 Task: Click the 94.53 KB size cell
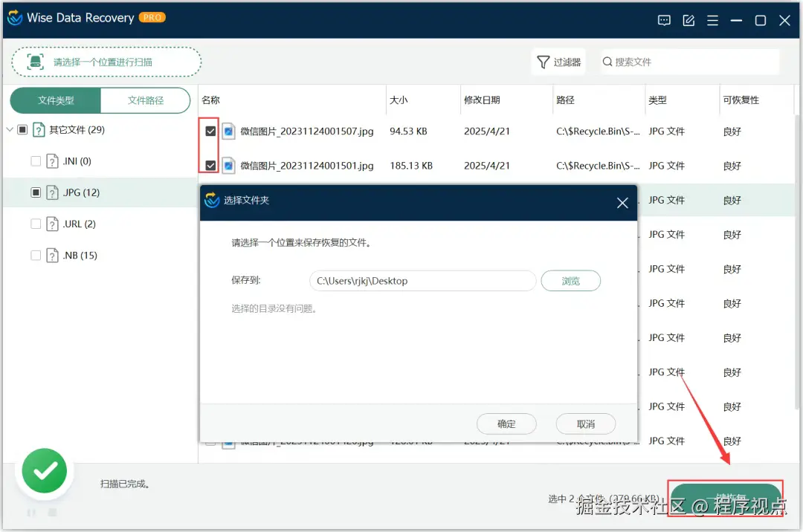click(408, 132)
